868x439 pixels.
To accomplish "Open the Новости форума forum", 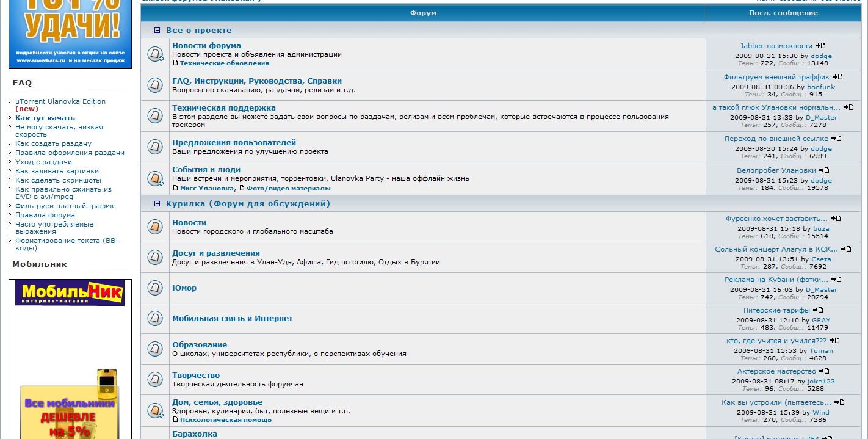I will (x=206, y=46).
